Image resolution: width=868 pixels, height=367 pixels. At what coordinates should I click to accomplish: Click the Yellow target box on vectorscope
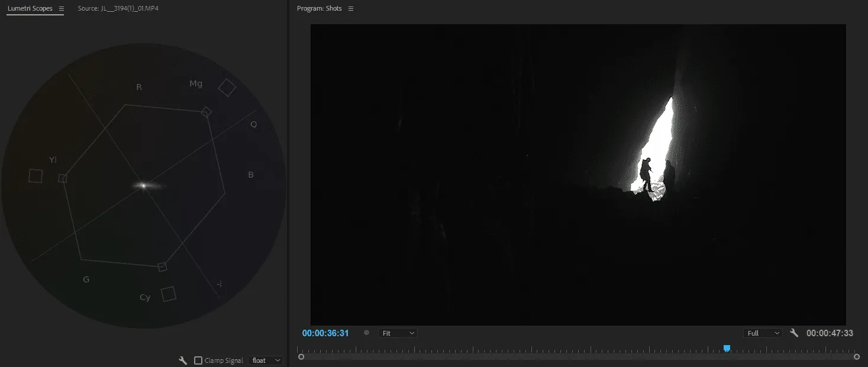coord(36,176)
